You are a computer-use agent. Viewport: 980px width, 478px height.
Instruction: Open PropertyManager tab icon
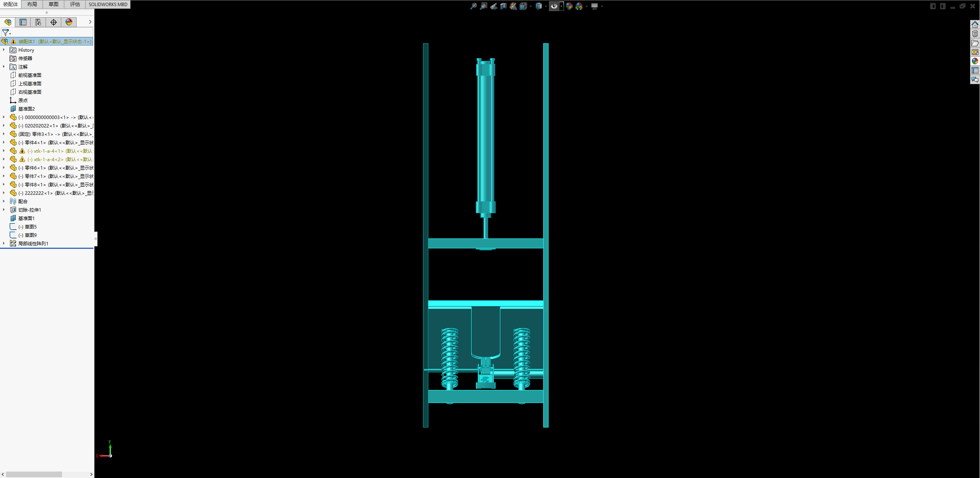tap(23, 22)
